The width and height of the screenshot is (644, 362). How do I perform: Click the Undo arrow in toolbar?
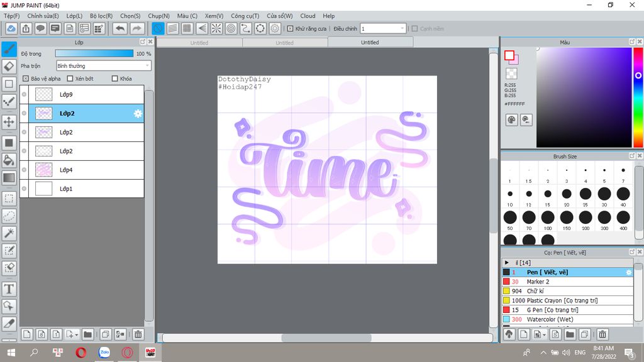120,28
